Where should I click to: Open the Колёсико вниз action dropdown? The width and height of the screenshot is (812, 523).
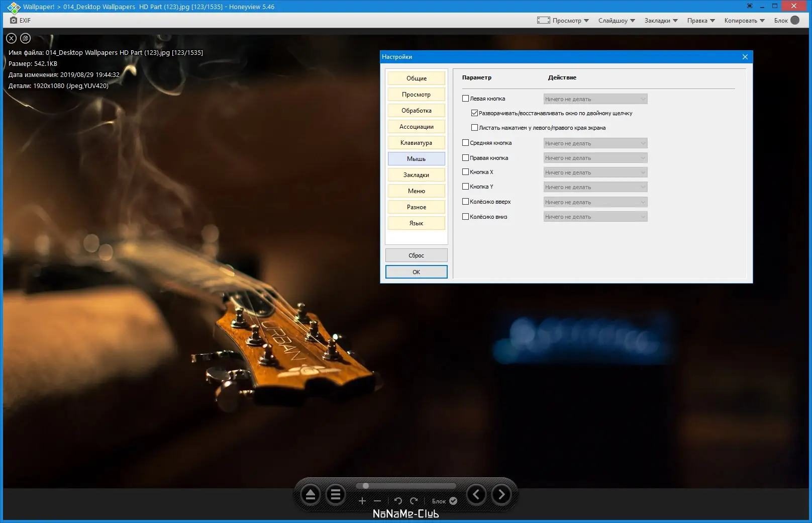tap(595, 217)
